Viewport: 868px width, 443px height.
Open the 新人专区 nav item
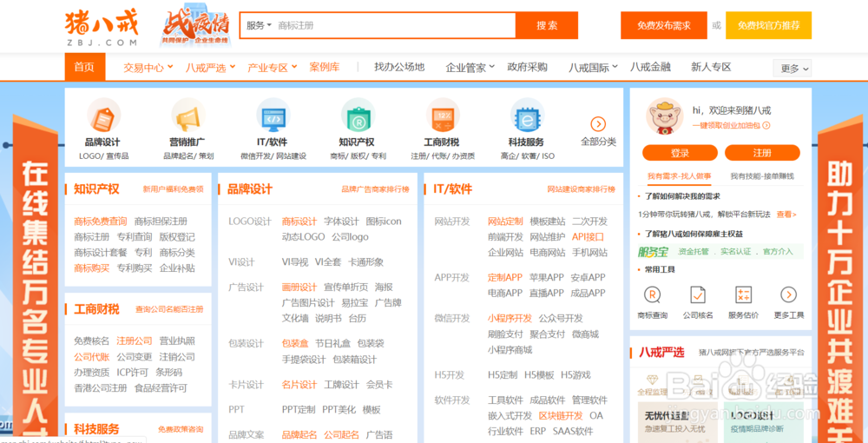click(x=711, y=67)
